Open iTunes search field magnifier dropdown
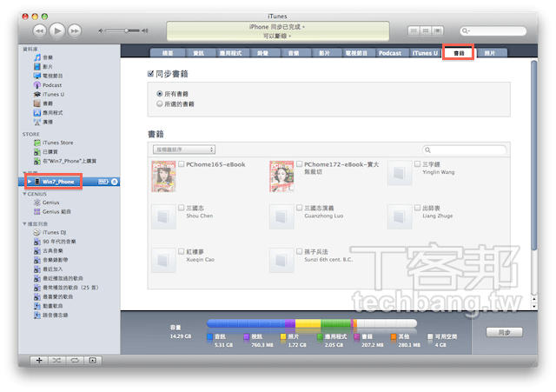Screen dimensions: 556x392 tap(466, 31)
